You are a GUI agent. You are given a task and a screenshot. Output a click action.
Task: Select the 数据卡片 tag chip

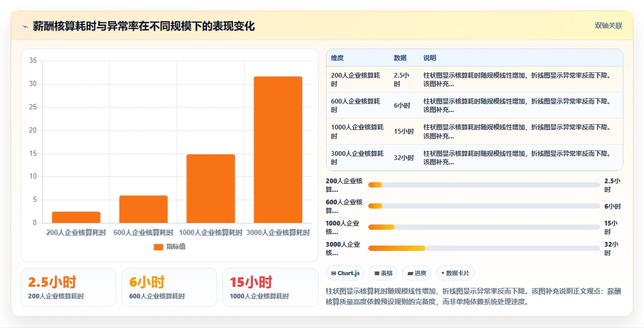455,273
